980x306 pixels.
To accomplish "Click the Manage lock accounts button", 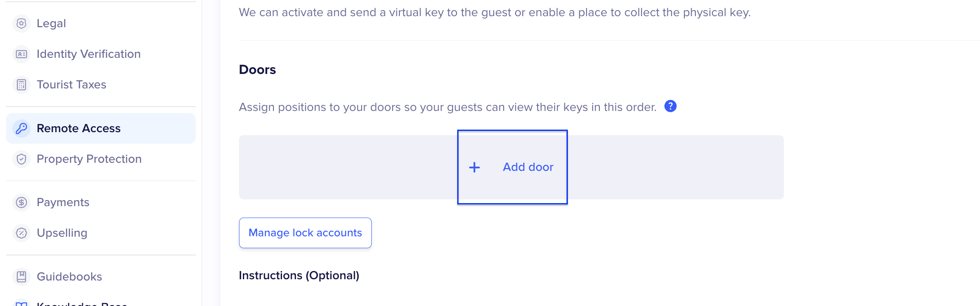I will [x=305, y=233].
